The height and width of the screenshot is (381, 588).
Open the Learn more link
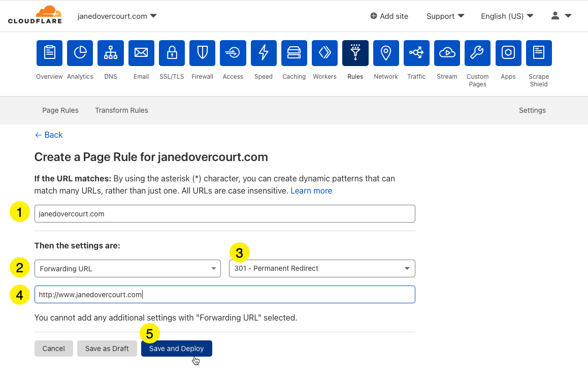pyautogui.click(x=311, y=190)
